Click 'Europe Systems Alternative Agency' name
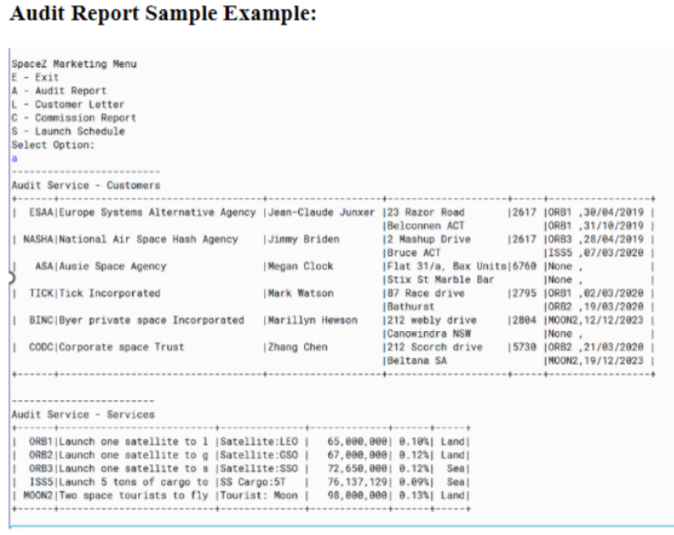This screenshot has width=674, height=535. (x=157, y=212)
